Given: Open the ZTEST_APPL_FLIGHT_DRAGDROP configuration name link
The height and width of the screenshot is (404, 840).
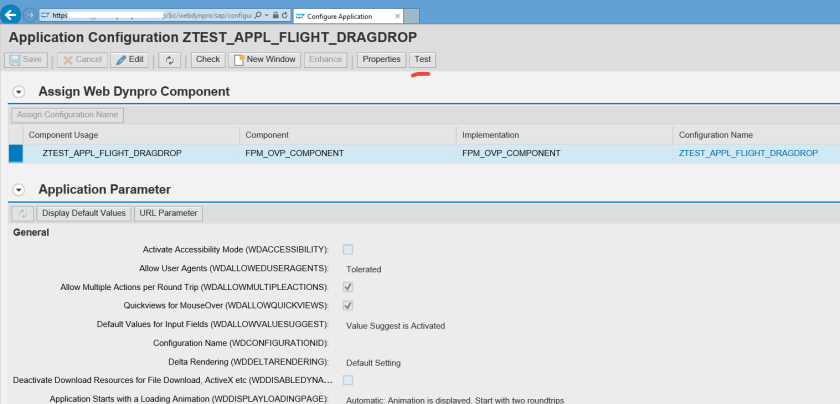Looking at the screenshot, I should coord(748,153).
